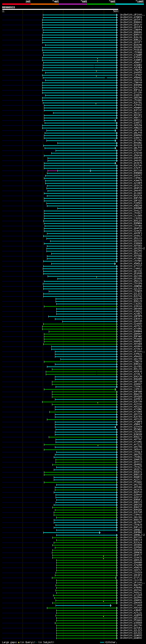The height and width of the screenshot is (644, 146).
Task: Click the red ~20% identity legend segment
Action: point(16,4)
